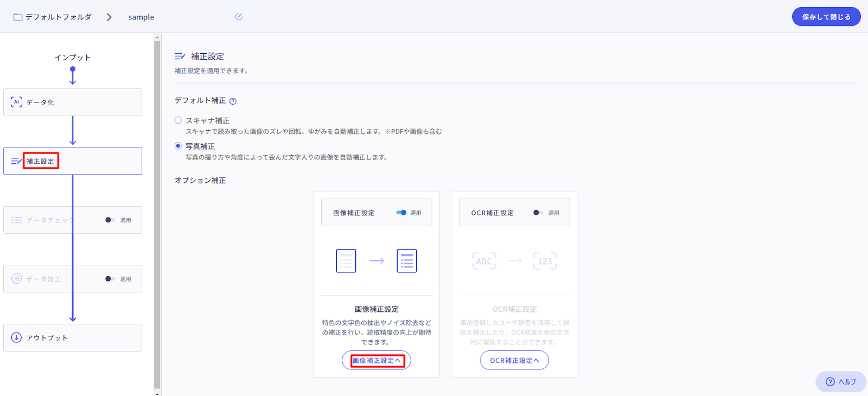Click the デフォルト補正 heading text

coord(200,100)
